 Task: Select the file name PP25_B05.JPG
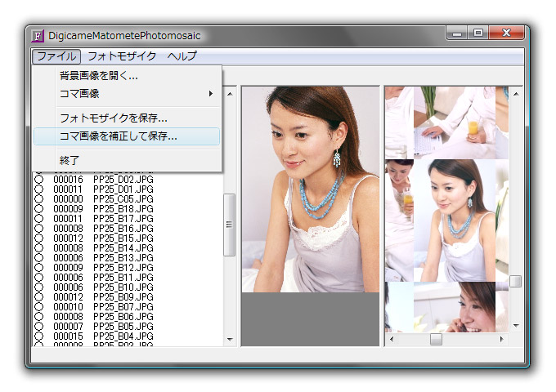point(123,326)
